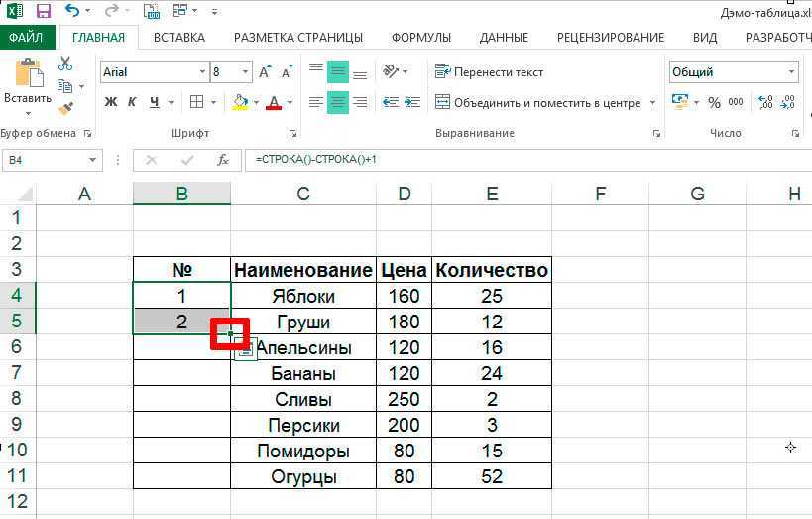Align cell text to the left

pos(316,102)
